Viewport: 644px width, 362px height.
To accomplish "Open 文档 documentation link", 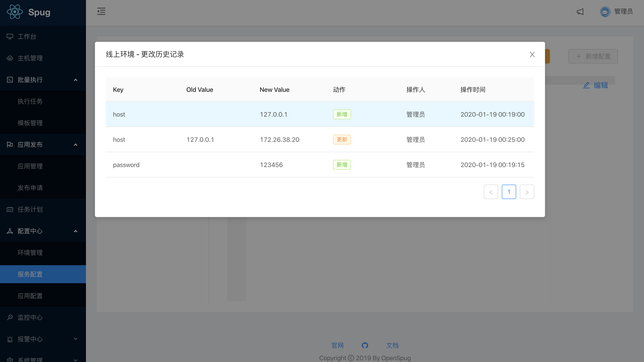I will click(x=392, y=346).
